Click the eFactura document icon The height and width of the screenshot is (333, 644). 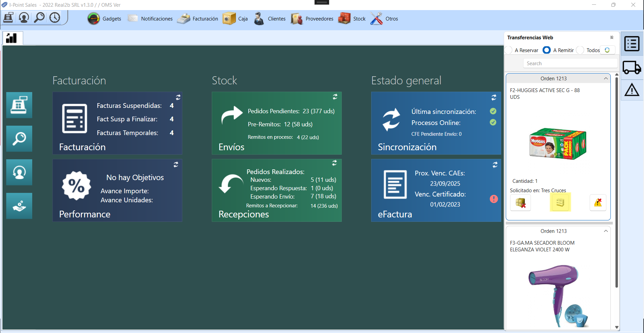[395, 184]
